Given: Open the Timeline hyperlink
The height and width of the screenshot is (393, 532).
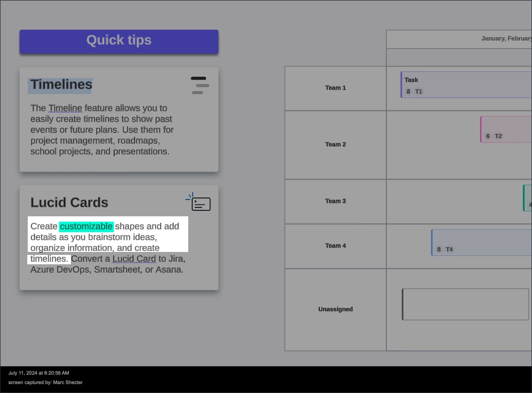Looking at the screenshot, I should [65, 108].
